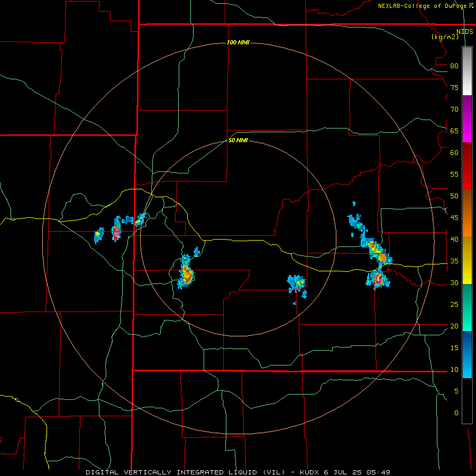Click the scale value 45
The height and width of the screenshot is (476, 476).
point(454,218)
